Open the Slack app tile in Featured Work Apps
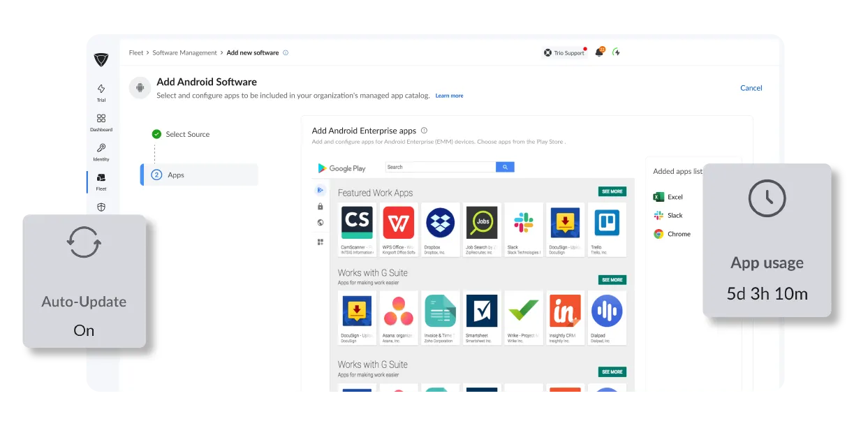 [524, 230]
